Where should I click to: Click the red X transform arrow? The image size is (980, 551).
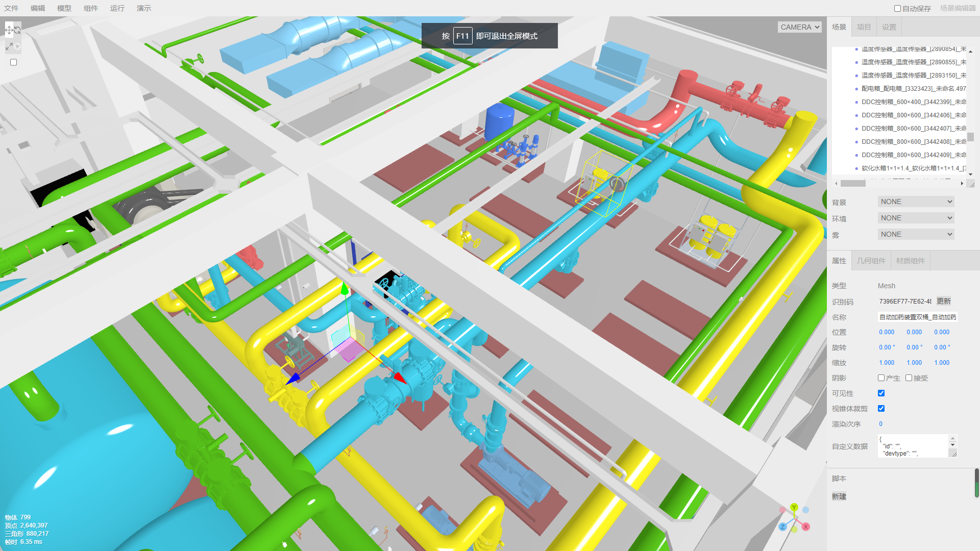pyautogui.click(x=400, y=378)
